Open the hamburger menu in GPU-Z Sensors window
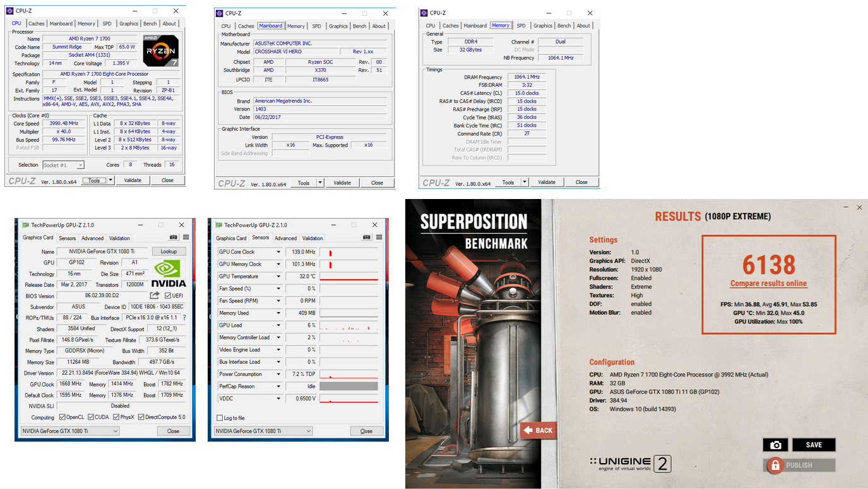 coord(379,238)
